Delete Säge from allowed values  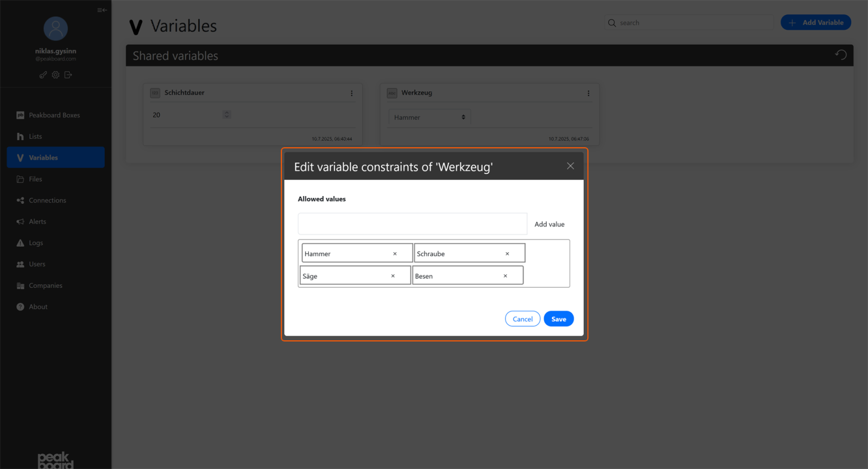click(393, 276)
